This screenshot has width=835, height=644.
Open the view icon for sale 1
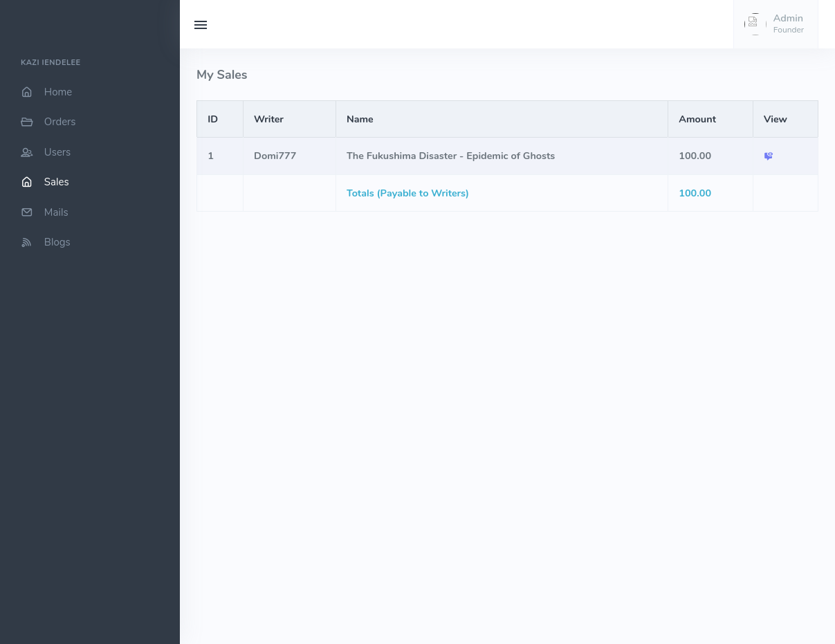pyautogui.click(x=768, y=156)
